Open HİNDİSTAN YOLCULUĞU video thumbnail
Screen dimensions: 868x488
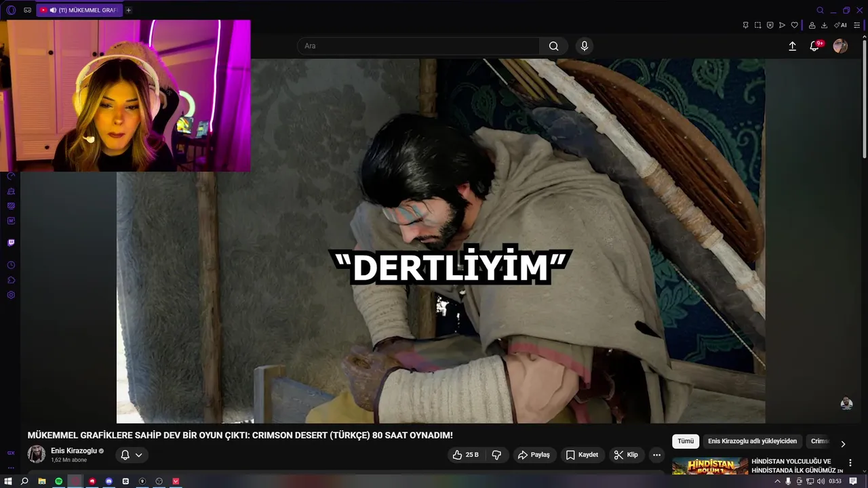click(710, 466)
